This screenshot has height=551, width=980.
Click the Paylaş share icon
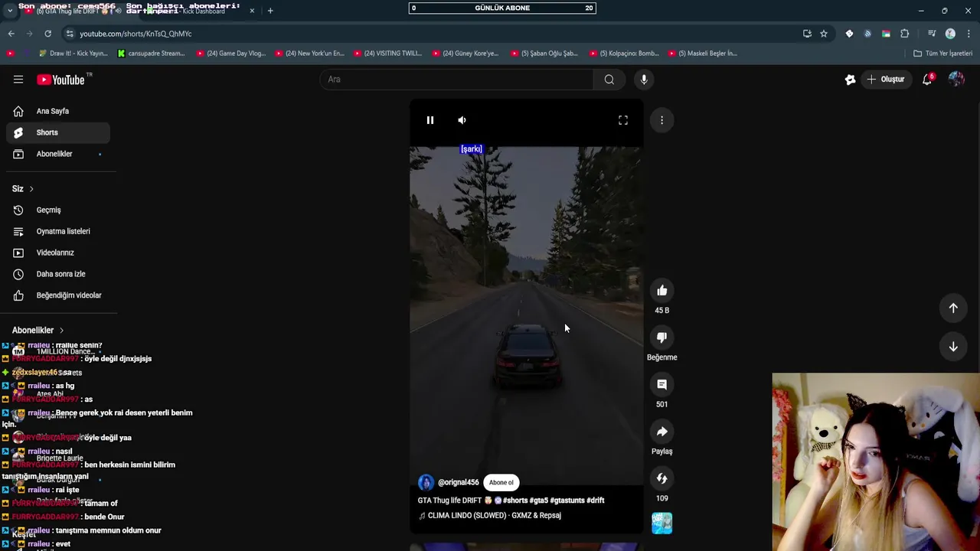point(662,432)
